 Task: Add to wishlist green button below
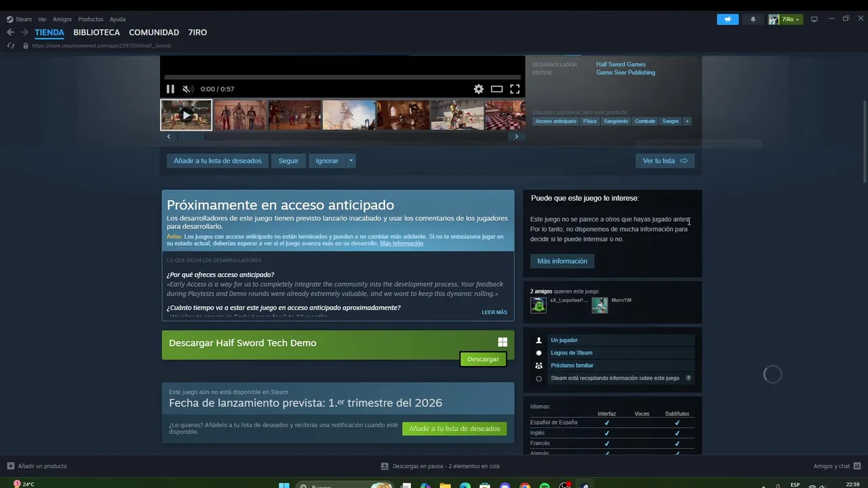[454, 428]
